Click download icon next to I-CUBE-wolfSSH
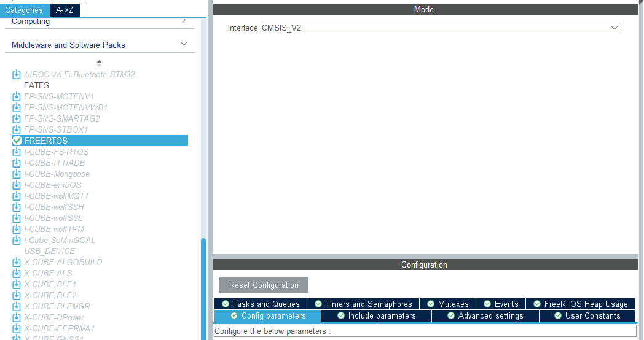644x340 pixels. tap(17, 207)
